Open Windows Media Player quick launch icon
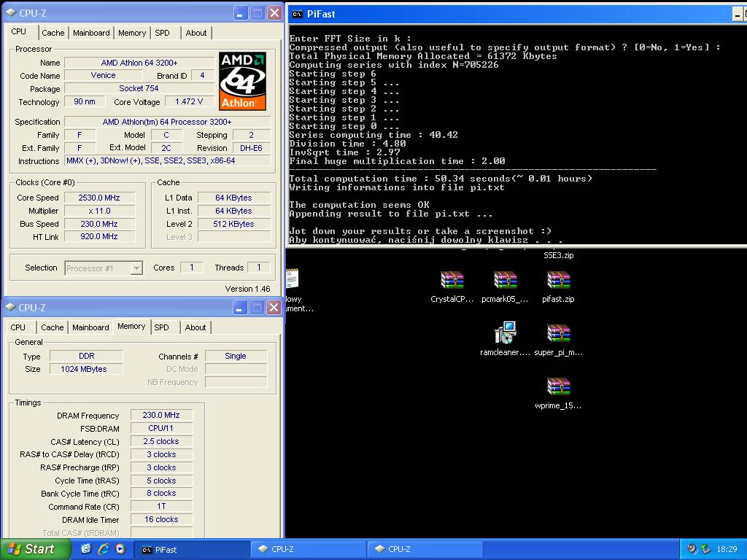Viewport: 747px width, 560px height. pyautogui.click(x=120, y=549)
